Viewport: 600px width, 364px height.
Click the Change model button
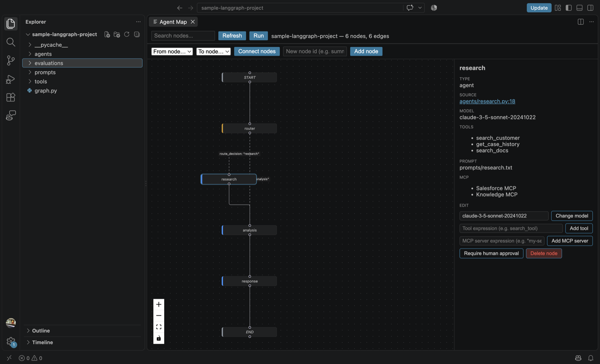point(572,216)
